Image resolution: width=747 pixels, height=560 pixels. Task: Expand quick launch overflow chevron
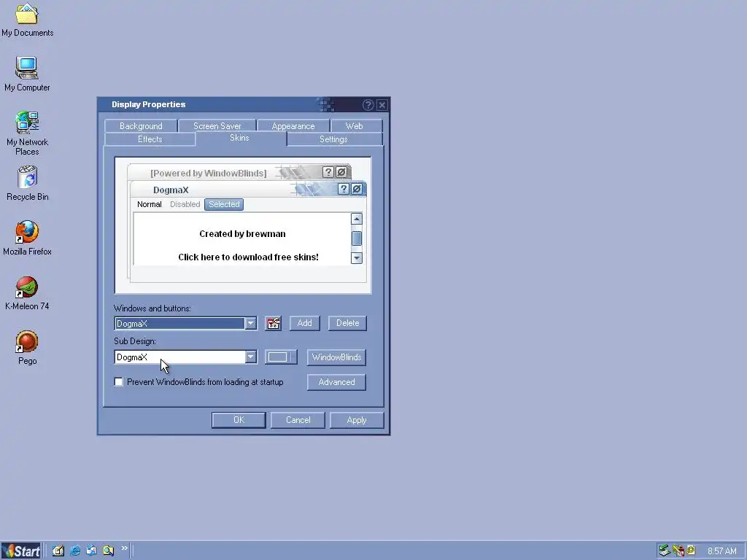click(x=124, y=548)
